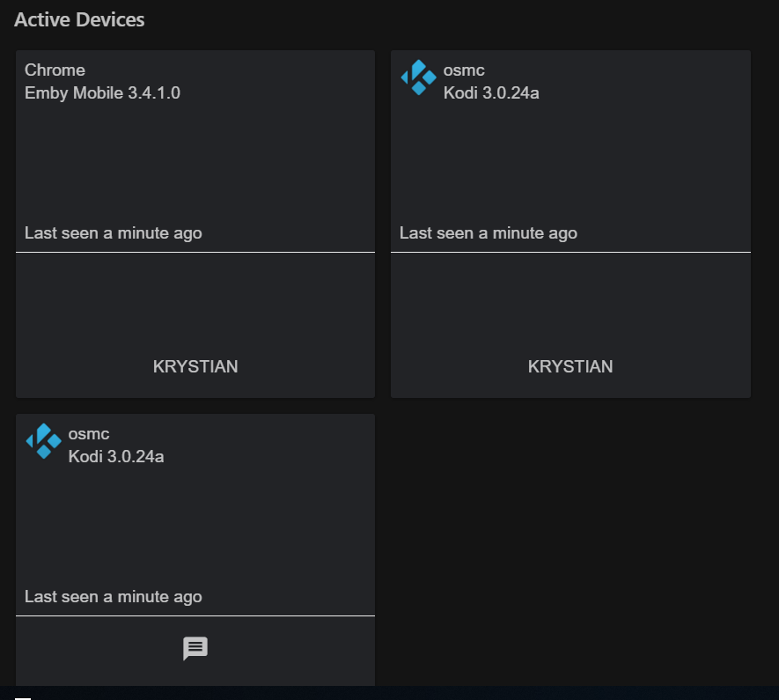Click the blank space right of the bottom osmc card

coord(570,546)
